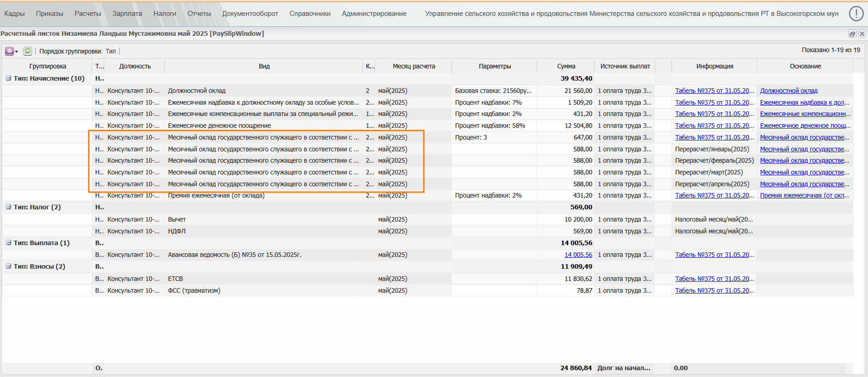Open the Кадры menu

click(14, 14)
